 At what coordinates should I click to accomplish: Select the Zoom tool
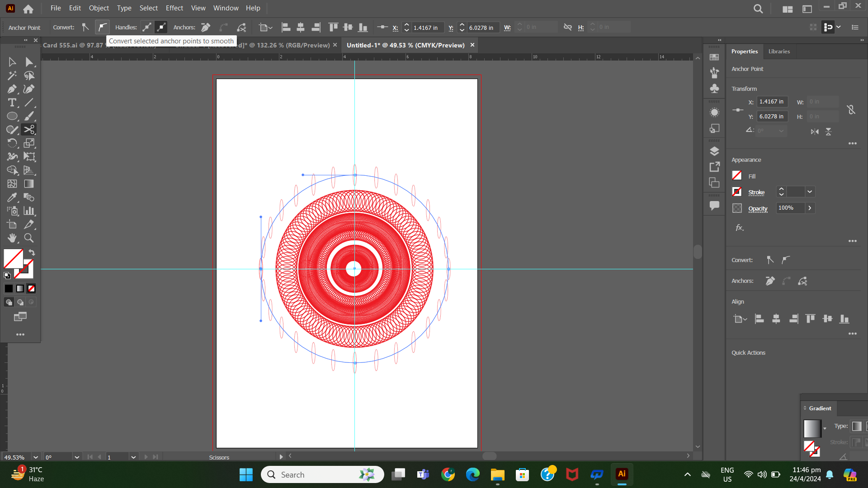[29, 238]
